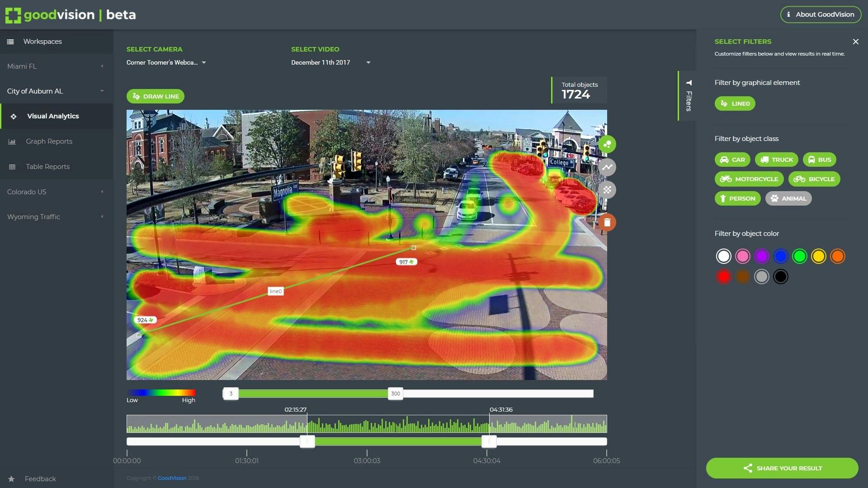The height and width of the screenshot is (488, 868).
Task: Toggle the CAR object class filter
Action: pyautogui.click(x=732, y=159)
